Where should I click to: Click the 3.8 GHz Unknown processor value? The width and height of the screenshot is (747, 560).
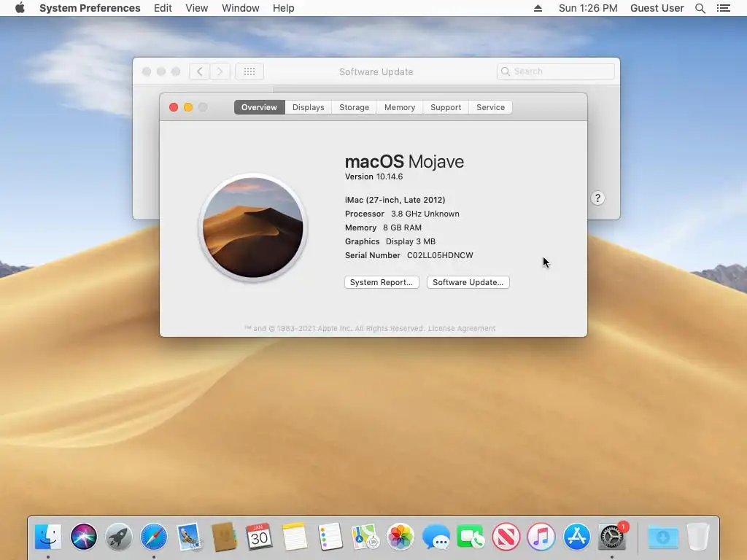click(x=425, y=214)
